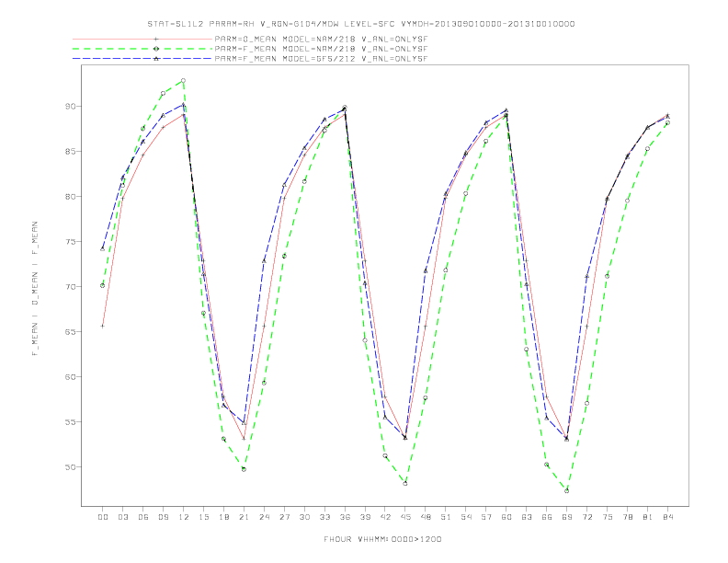728x563 pixels.
Task: Click y-axis tick value 80
Action: point(70,197)
